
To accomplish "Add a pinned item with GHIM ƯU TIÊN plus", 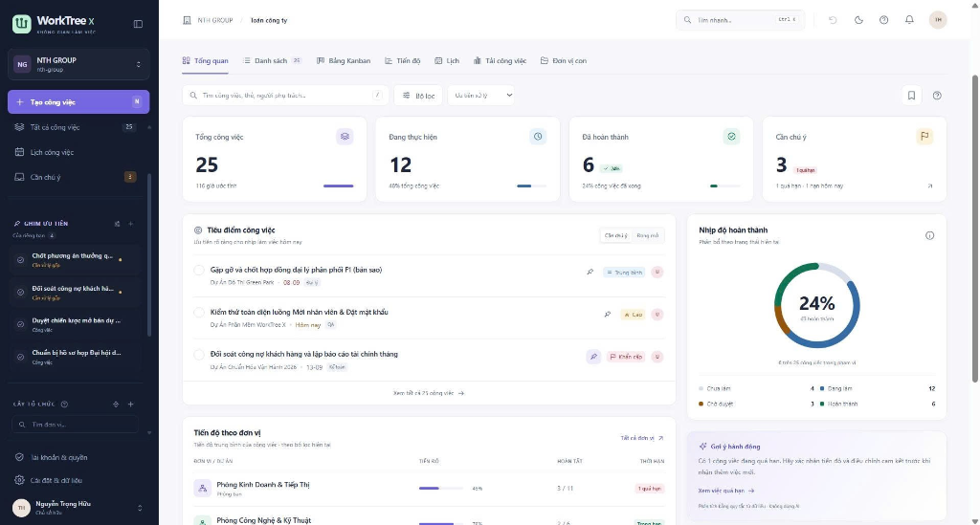I will (130, 224).
